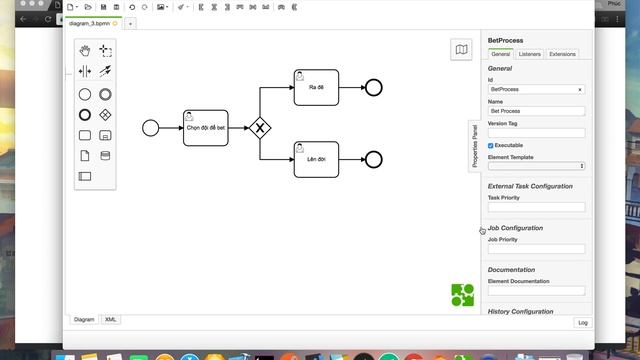Activate the global connect tool
Image resolution: width=640 pixels, height=360 pixels.
click(105, 71)
